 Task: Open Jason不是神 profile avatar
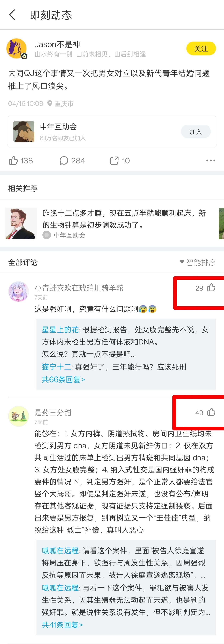[x=16, y=48]
